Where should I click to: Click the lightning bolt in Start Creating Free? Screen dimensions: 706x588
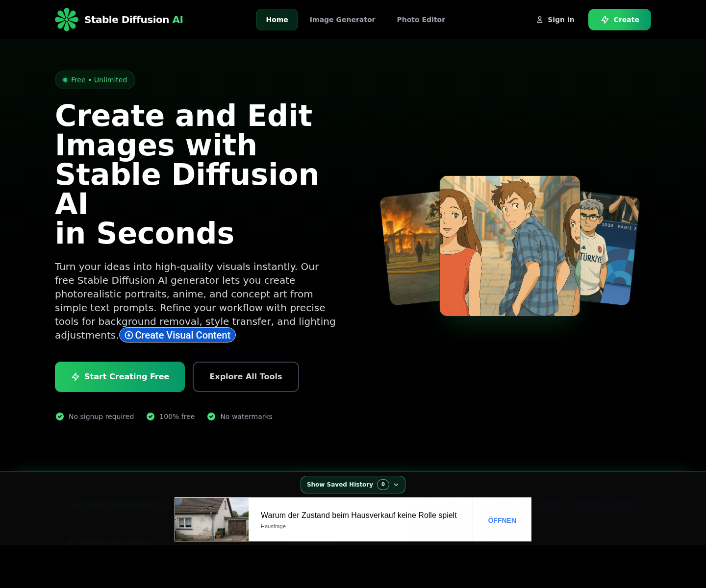(x=76, y=377)
